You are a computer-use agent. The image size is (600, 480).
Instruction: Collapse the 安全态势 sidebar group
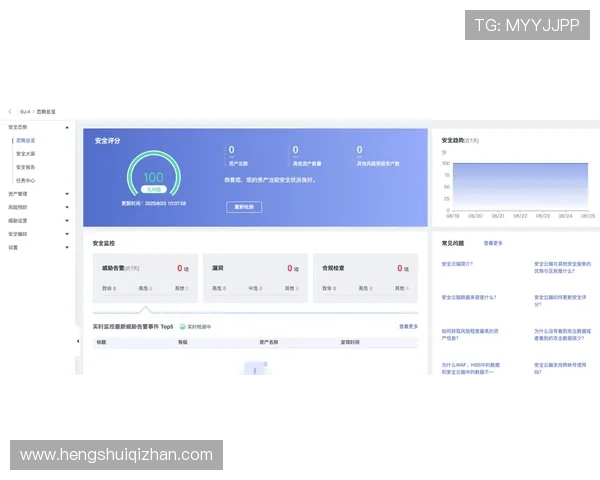(67, 127)
